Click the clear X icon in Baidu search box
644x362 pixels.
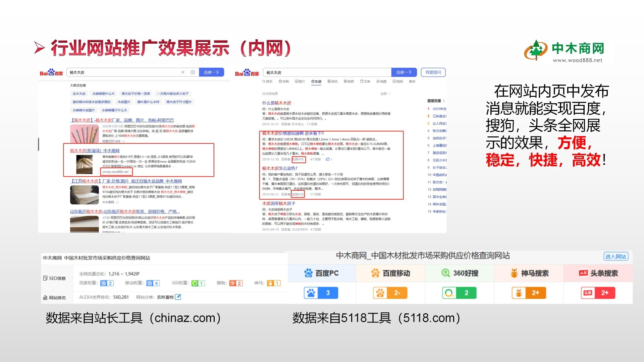tap(183, 72)
